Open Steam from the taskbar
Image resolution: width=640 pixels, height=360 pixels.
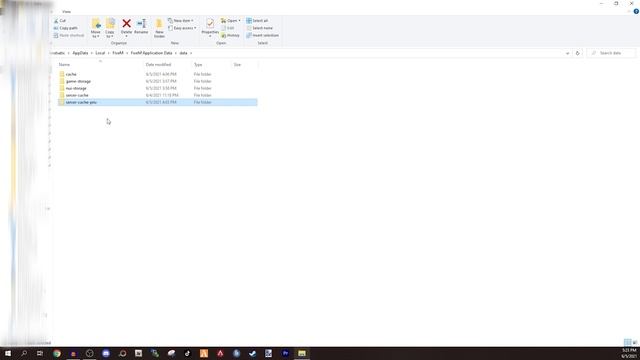click(x=253, y=353)
